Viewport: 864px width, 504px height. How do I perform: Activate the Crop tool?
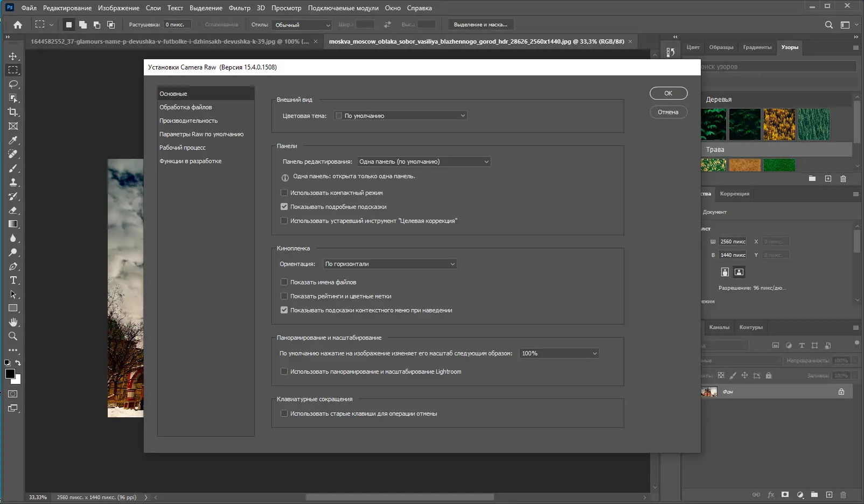(x=13, y=112)
